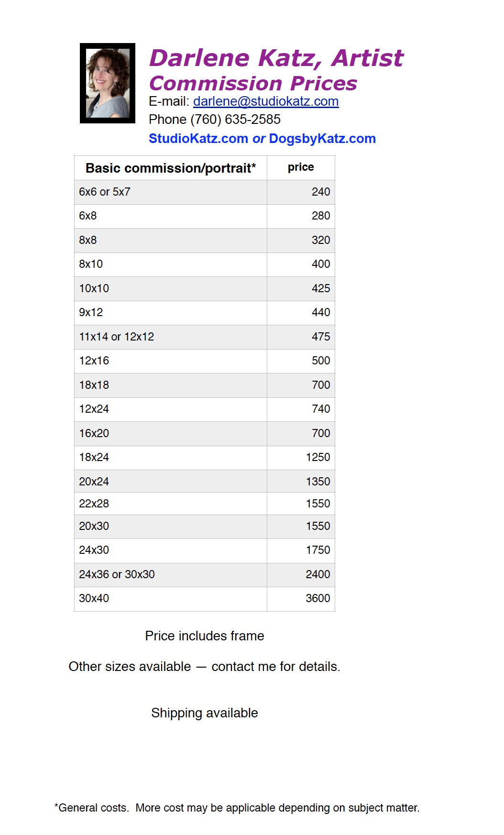The height and width of the screenshot is (835, 504).
Task: Open the darlene@studiokatz.com email link
Action: tap(266, 101)
